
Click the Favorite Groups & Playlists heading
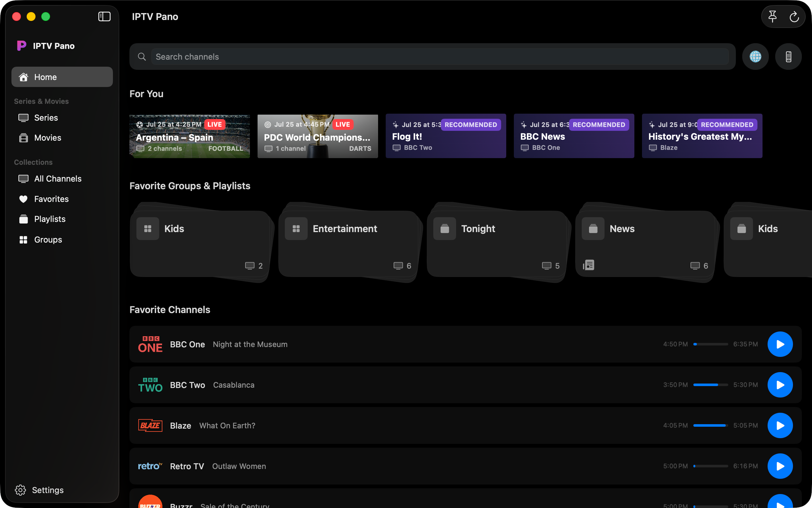pyautogui.click(x=190, y=186)
